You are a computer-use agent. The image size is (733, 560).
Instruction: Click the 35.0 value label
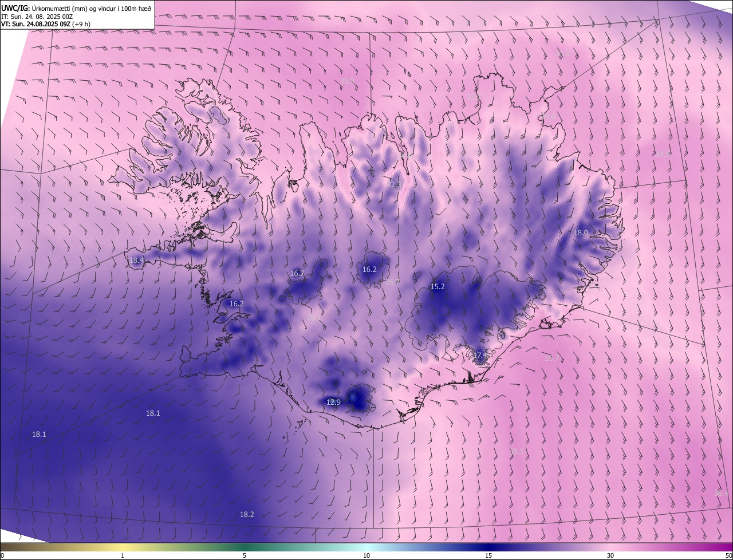tap(347, 82)
